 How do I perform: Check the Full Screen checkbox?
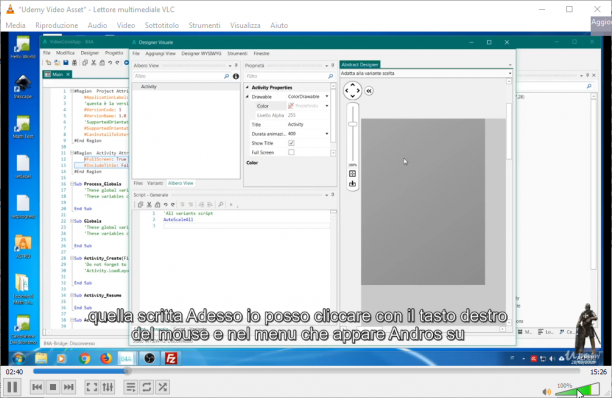coord(291,152)
